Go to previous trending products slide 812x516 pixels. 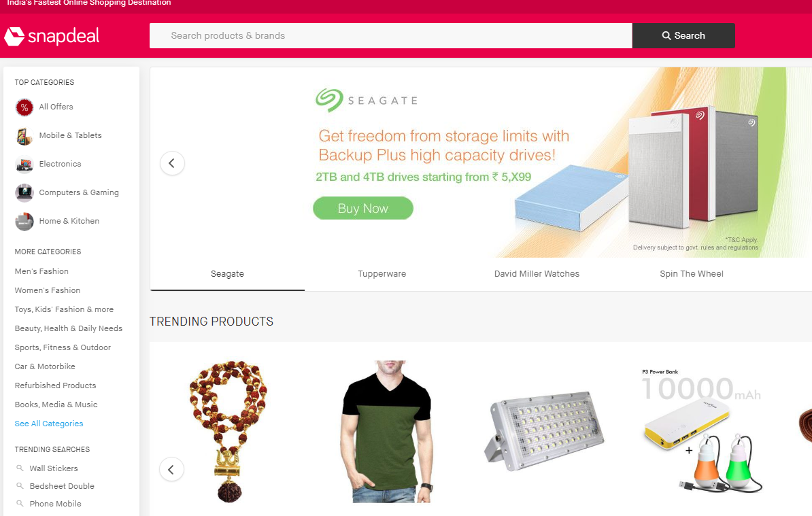[x=171, y=469]
